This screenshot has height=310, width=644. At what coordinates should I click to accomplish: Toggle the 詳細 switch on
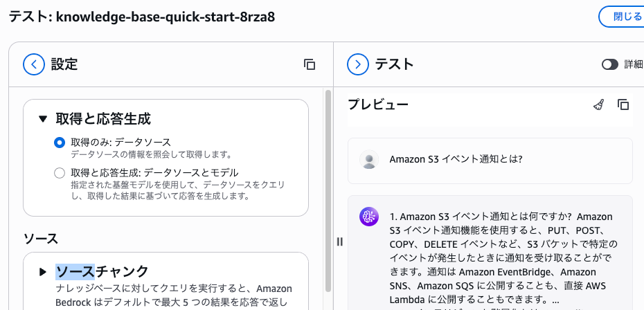610,64
